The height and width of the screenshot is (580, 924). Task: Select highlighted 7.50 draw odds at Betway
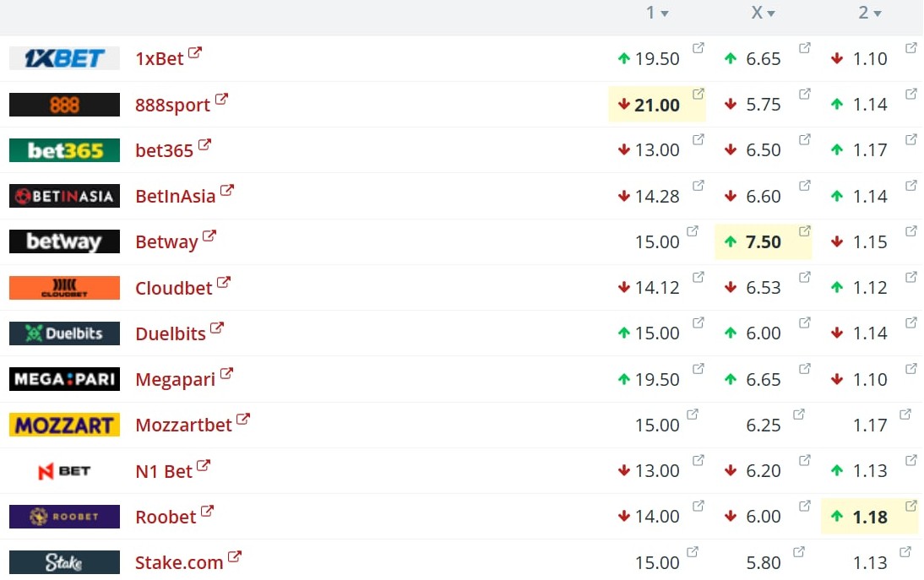point(763,242)
